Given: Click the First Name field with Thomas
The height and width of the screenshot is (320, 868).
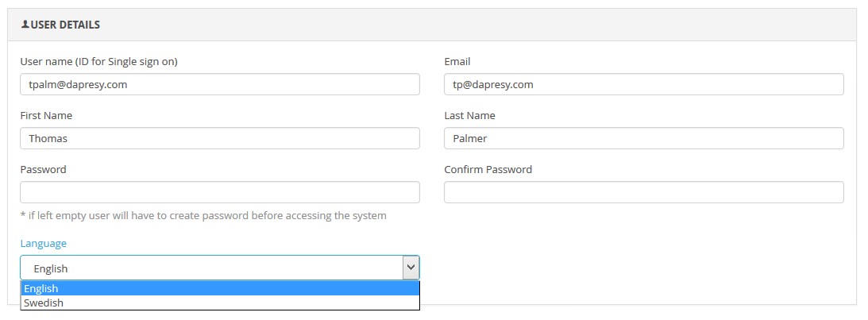Looking at the screenshot, I should pos(219,138).
